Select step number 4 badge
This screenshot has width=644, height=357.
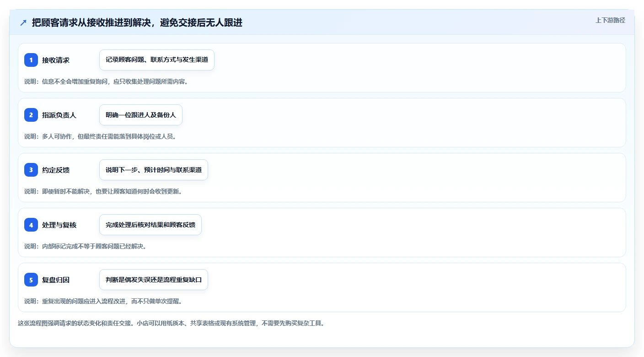coord(31,225)
